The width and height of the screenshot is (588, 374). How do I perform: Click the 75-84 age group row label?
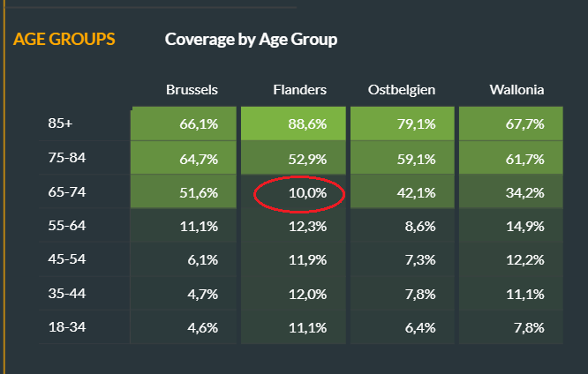(x=66, y=158)
